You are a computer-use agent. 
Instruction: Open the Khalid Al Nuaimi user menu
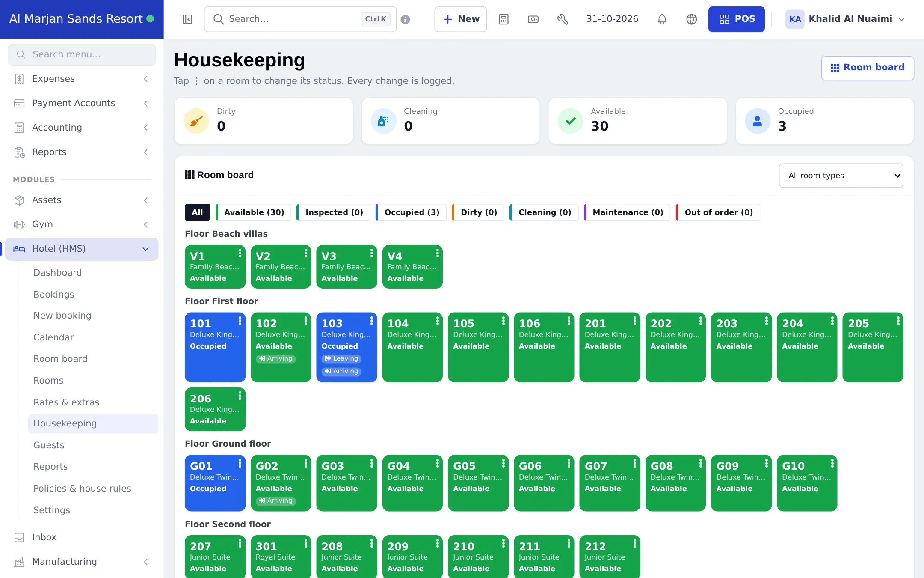pos(845,19)
